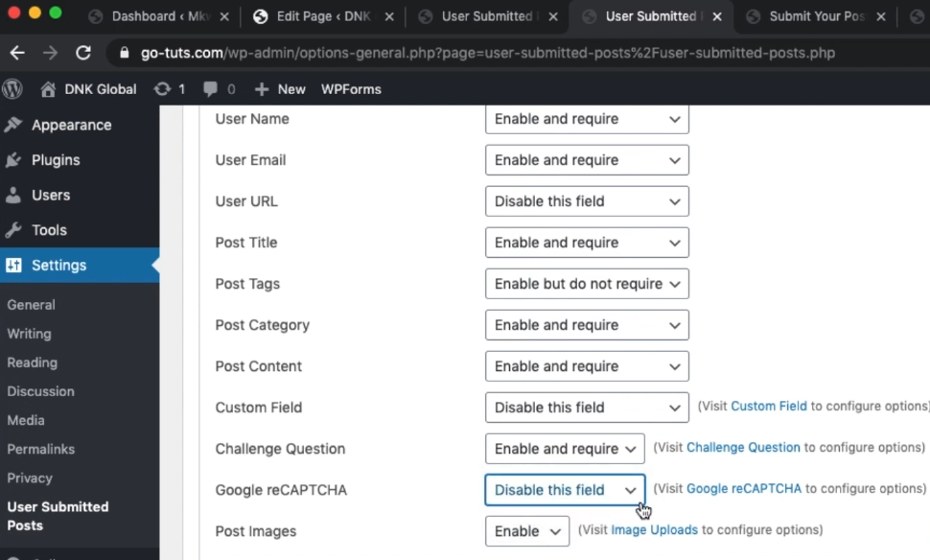
Task: Click the plus New content icon
Action: [262, 89]
